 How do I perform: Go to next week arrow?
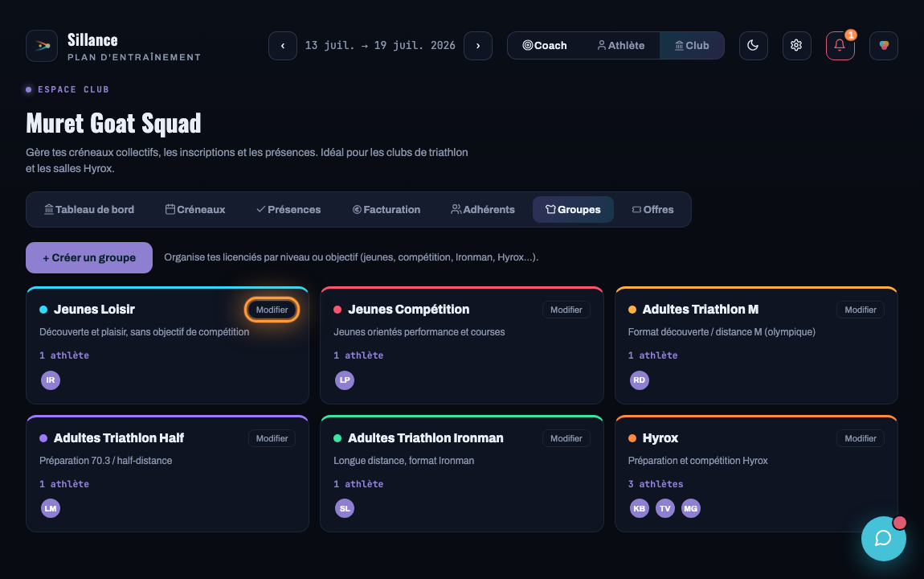point(478,45)
